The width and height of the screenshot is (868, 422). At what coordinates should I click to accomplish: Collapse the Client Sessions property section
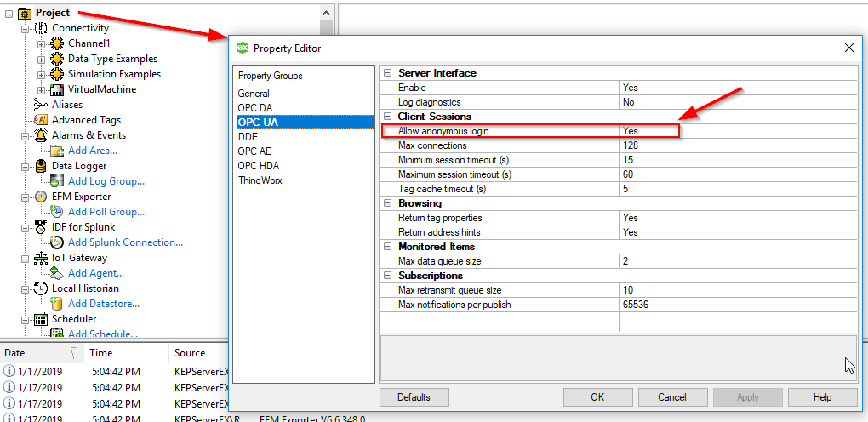[387, 117]
